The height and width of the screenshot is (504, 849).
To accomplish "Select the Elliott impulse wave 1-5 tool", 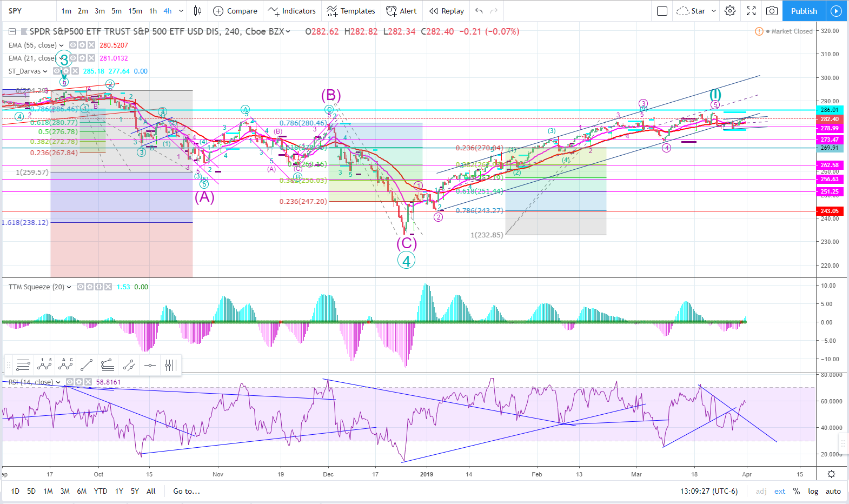I will click(x=44, y=365).
